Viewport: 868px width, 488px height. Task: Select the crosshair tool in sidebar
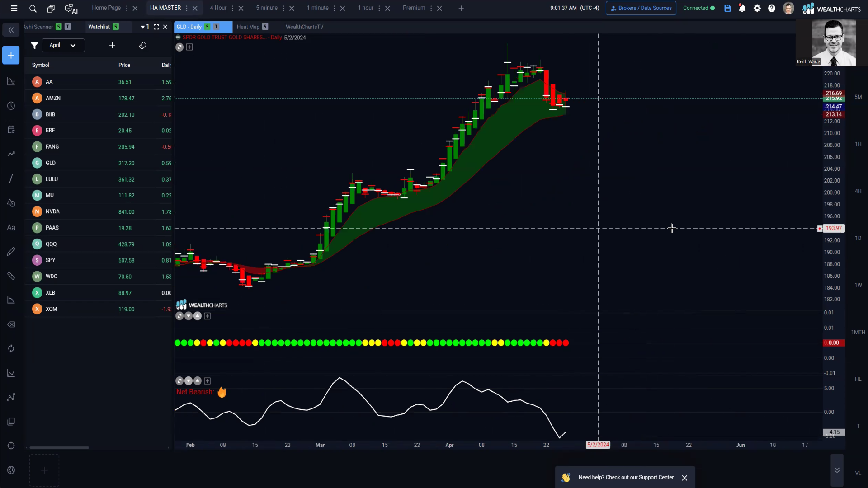11,446
